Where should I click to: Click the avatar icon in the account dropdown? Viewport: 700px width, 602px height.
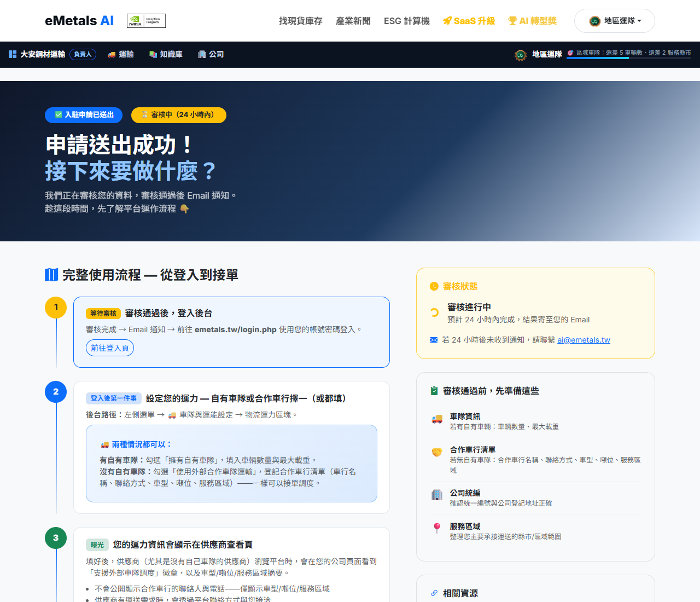click(594, 21)
